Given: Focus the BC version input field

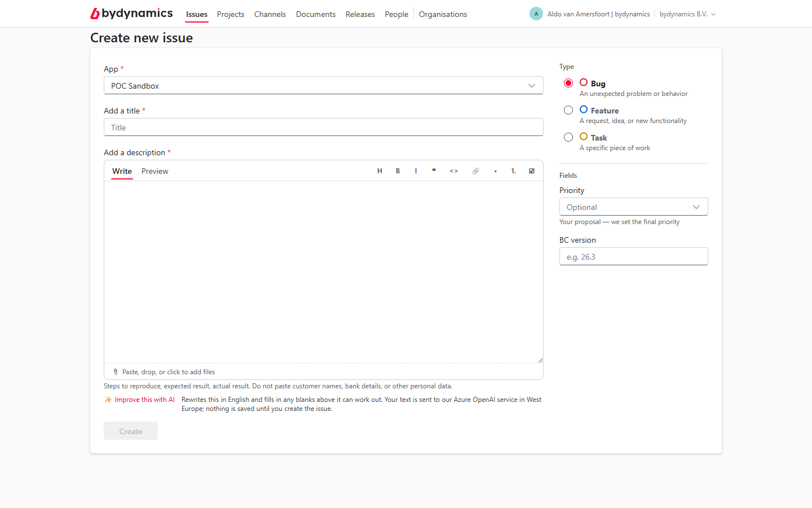Looking at the screenshot, I should click(633, 256).
